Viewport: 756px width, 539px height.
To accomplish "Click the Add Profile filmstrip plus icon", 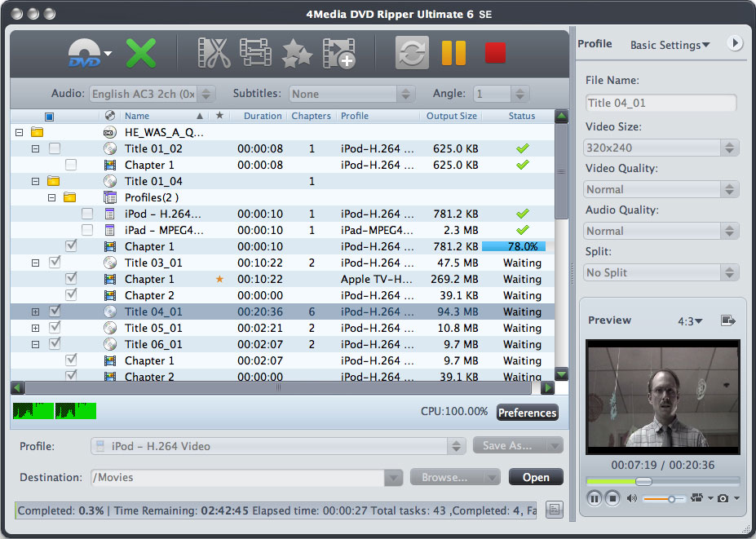I will pos(339,54).
